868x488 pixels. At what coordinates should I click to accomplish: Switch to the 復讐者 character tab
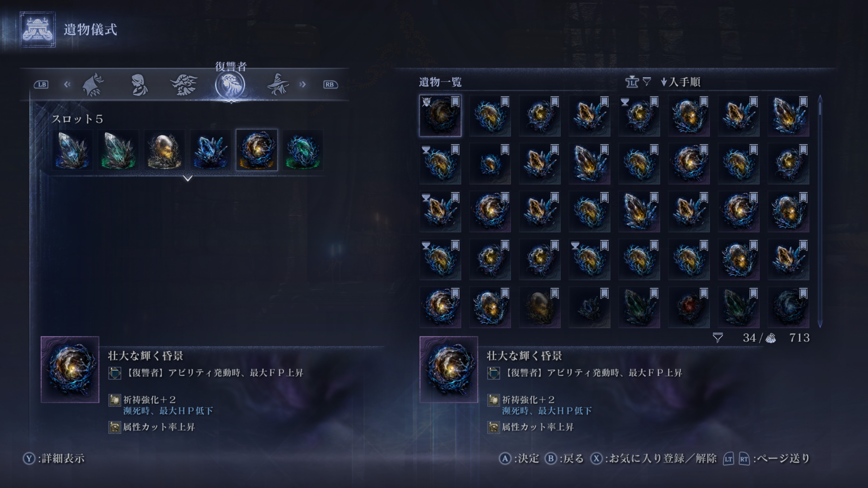[x=230, y=84]
